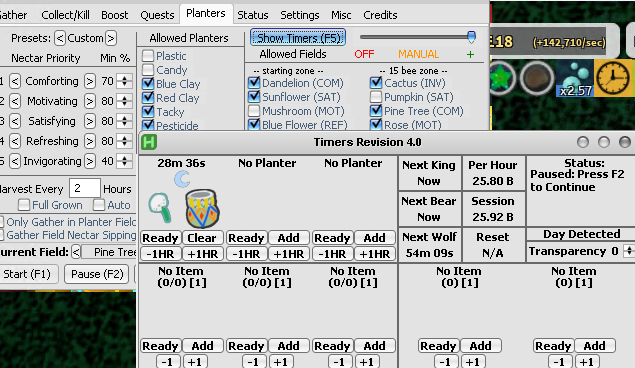This screenshot has height=368, width=635.
Task: Select next preset with right arrow
Action: point(111,38)
